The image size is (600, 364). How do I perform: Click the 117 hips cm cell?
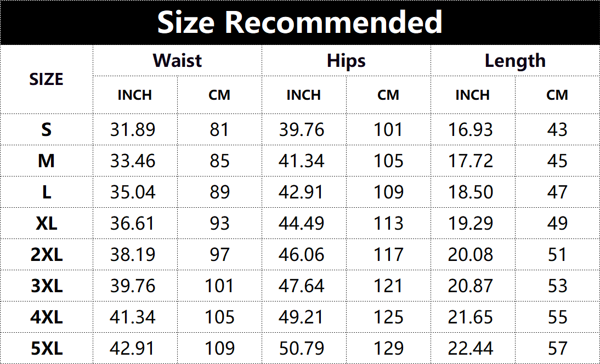point(388,255)
